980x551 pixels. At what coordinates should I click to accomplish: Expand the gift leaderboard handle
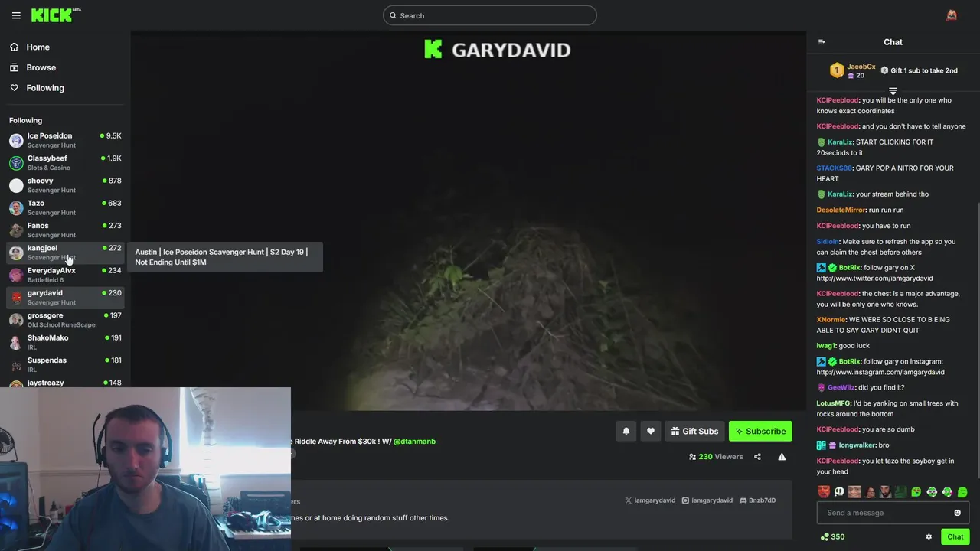point(893,91)
